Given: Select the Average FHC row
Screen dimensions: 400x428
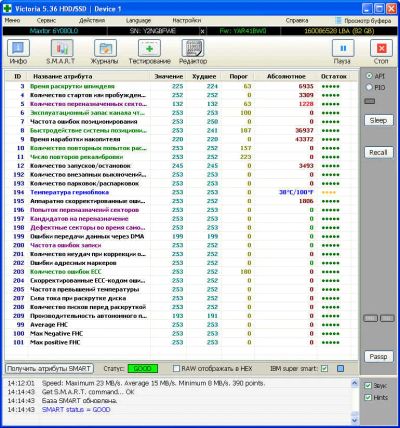Looking at the screenshot, I should pyautogui.click(x=181, y=325).
